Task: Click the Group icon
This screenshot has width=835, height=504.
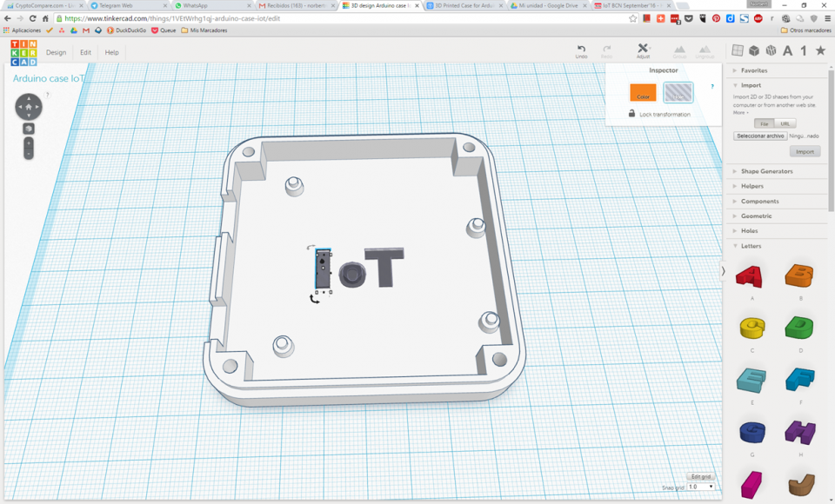Action: 679,51
